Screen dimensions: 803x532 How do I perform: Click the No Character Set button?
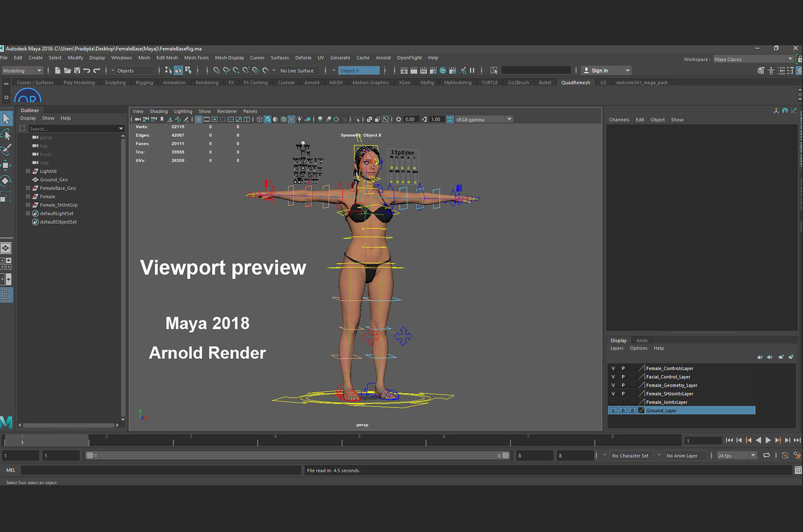coord(630,456)
